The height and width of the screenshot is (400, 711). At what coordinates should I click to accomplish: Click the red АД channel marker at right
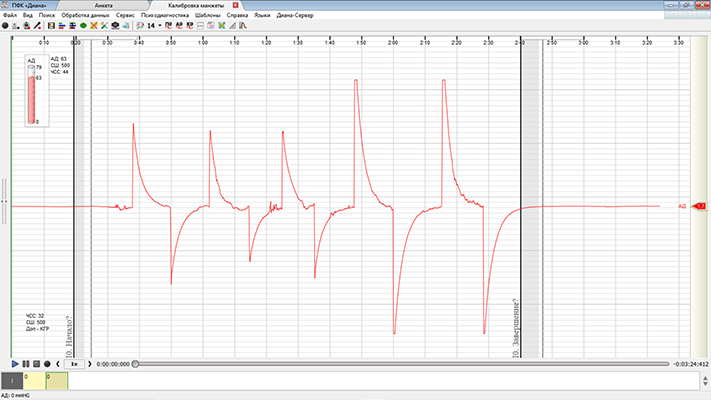pyautogui.click(x=699, y=206)
